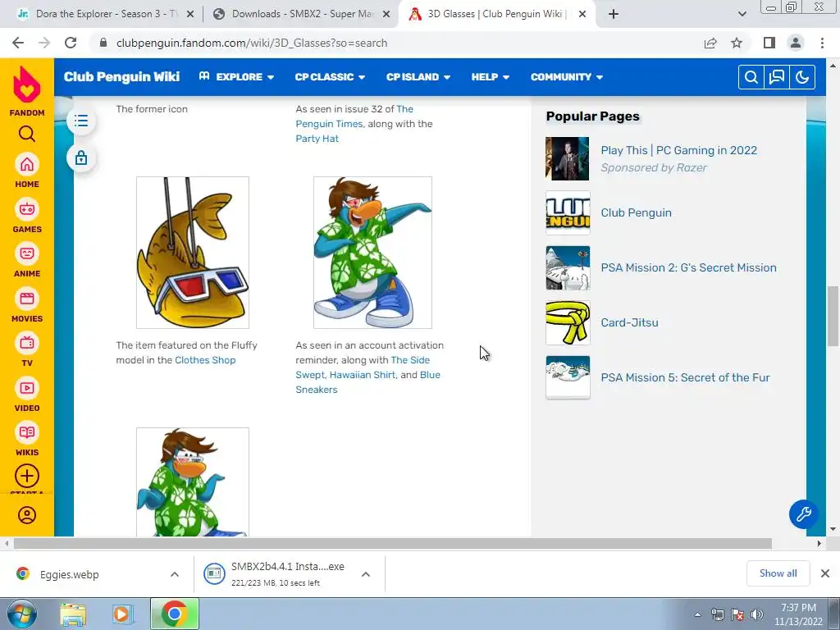Viewport: 840px width, 630px height.
Task: Open the Fandom user profile icon
Action: point(27,515)
